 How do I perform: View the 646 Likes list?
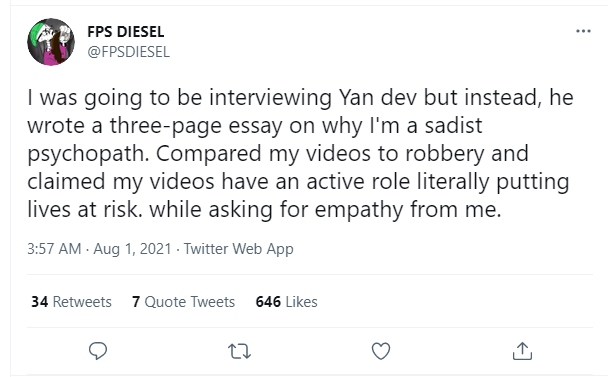287,302
